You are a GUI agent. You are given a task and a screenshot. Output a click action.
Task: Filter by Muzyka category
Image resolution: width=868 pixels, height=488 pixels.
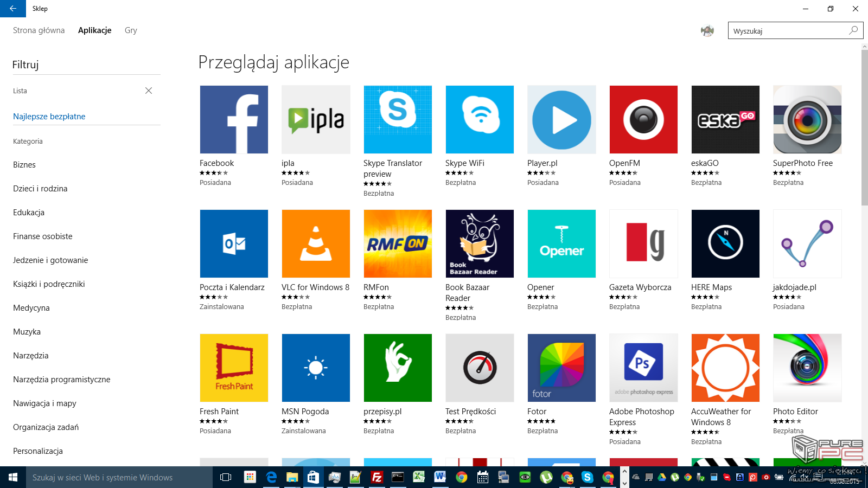tap(27, 332)
